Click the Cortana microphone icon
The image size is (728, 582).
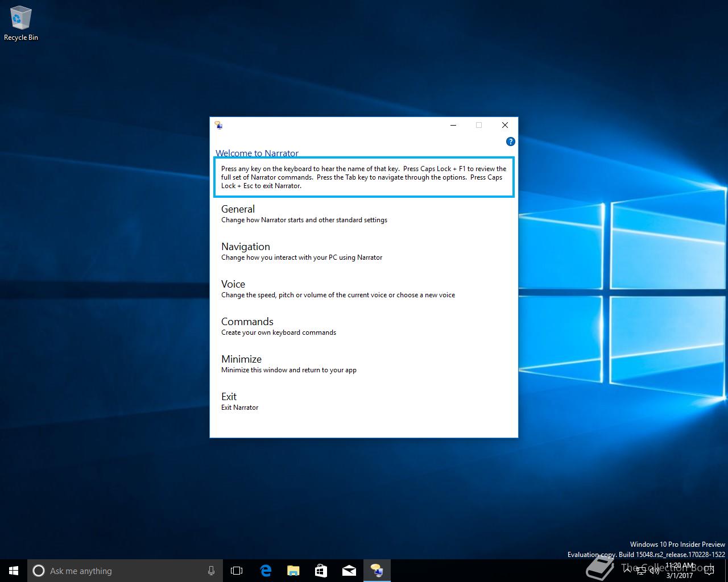[x=211, y=571]
